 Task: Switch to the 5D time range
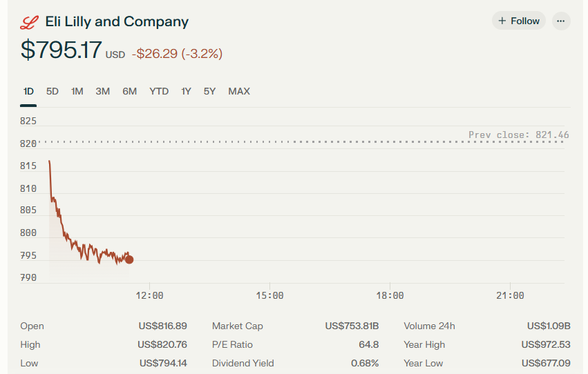(x=52, y=91)
